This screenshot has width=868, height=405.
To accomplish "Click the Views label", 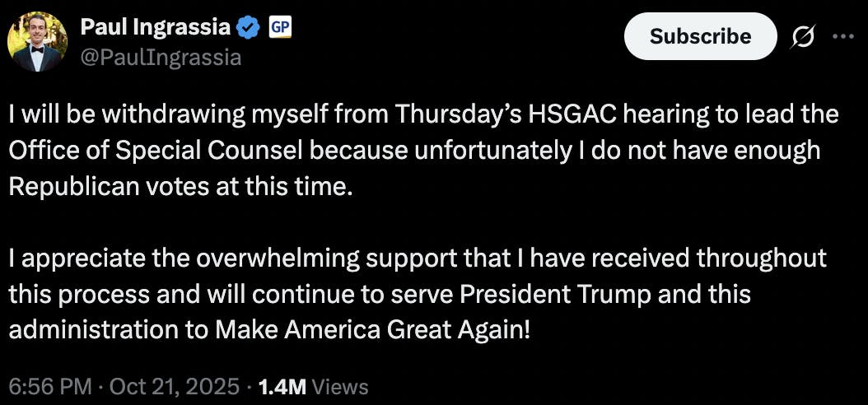I will pos(341,386).
